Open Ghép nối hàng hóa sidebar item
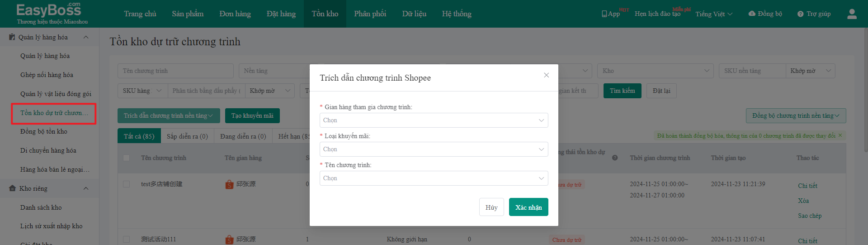 pos(47,75)
